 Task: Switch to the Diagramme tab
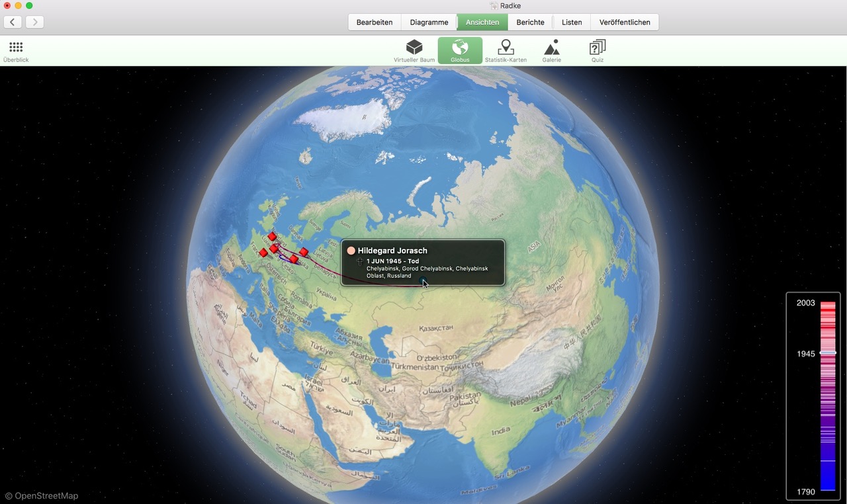tap(429, 22)
